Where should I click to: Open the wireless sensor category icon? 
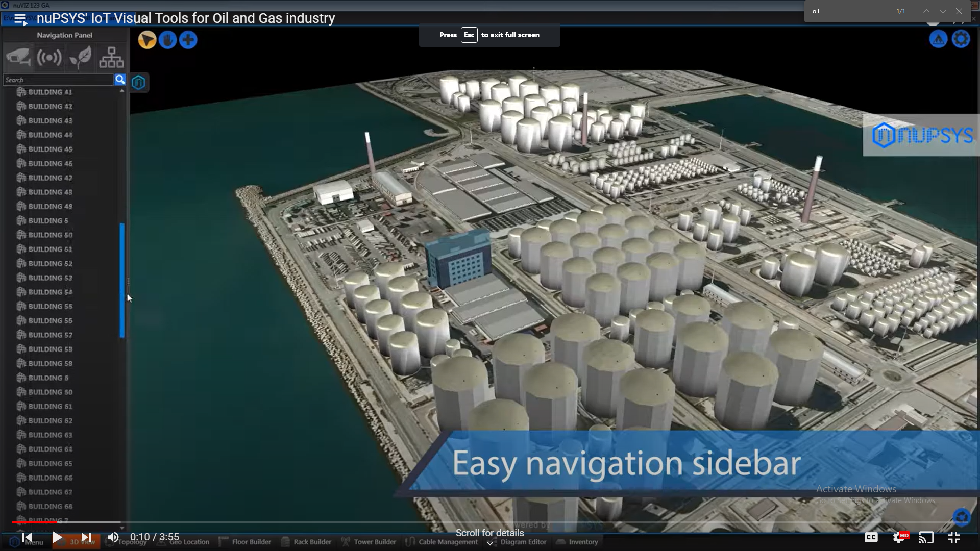[x=49, y=57]
